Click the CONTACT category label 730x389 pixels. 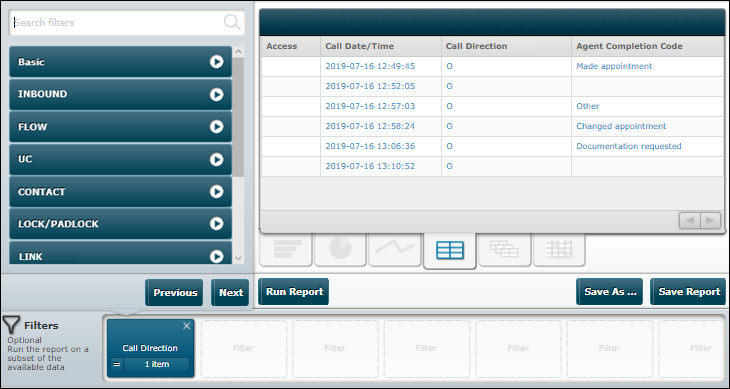point(41,192)
